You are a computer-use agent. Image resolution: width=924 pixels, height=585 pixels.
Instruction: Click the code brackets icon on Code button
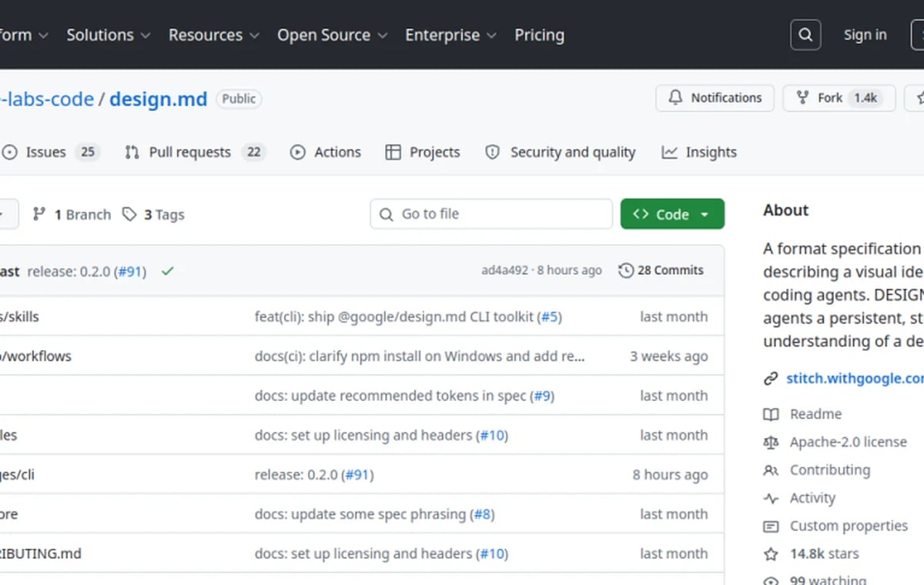641,214
